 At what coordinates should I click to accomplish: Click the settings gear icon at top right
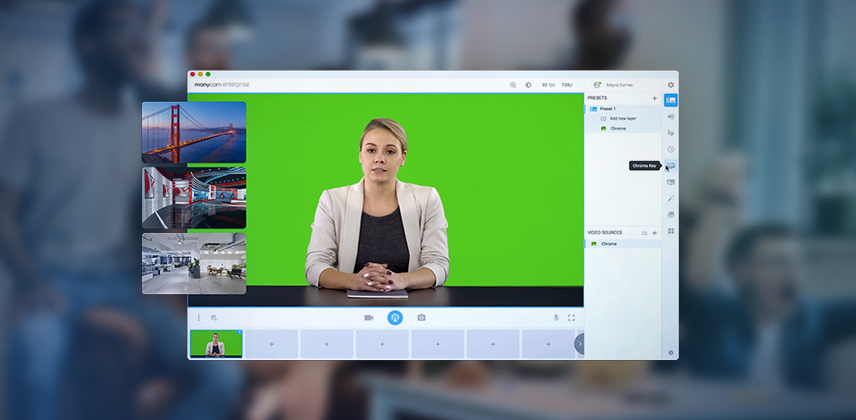(x=671, y=85)
